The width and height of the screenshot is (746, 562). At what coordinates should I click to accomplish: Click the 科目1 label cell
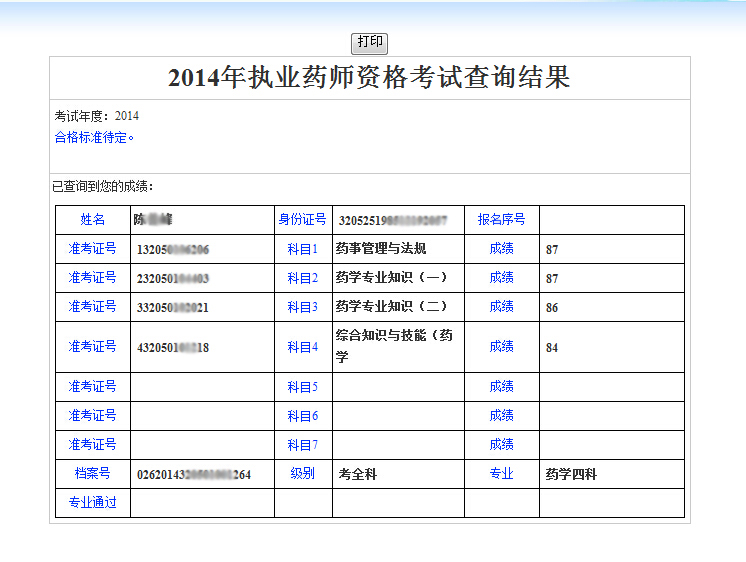[x=303, y=249]
